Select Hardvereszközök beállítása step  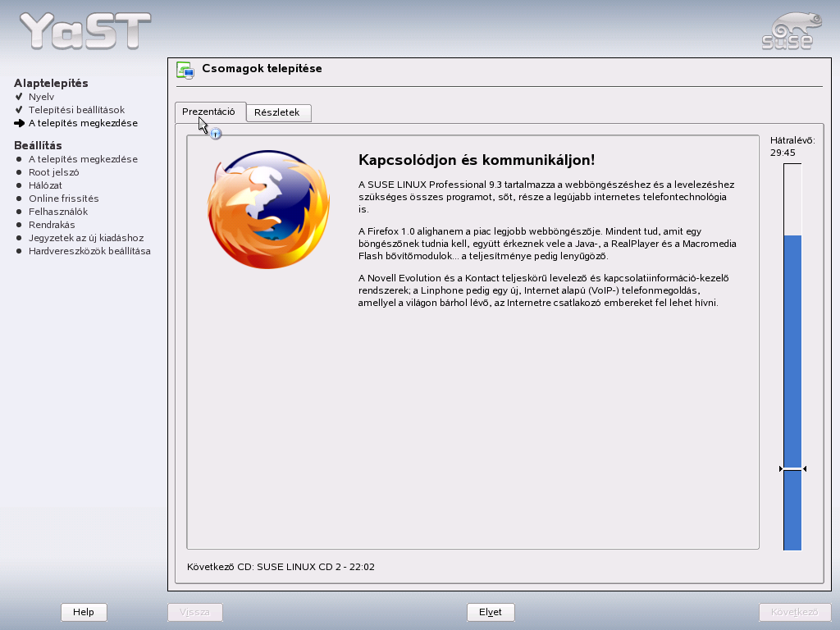click(x=89, y=251)
